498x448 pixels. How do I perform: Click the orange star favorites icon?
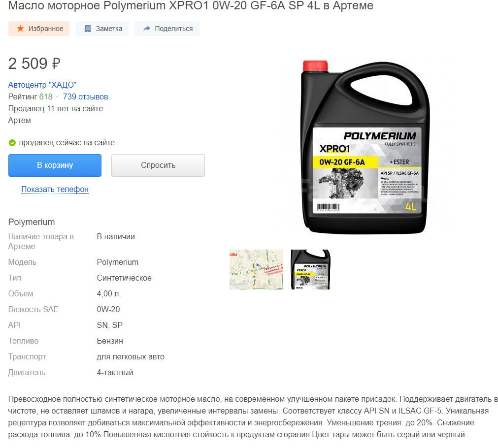(x=20, y=29)
